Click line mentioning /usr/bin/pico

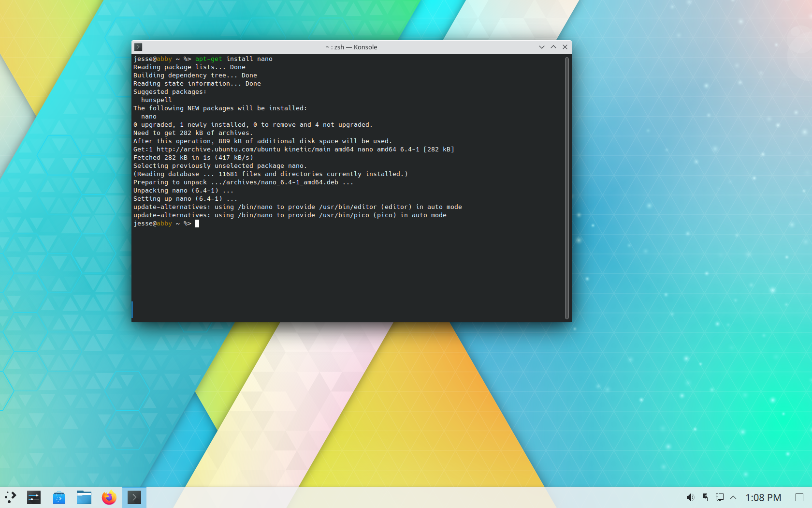click(x=290, y=215)
